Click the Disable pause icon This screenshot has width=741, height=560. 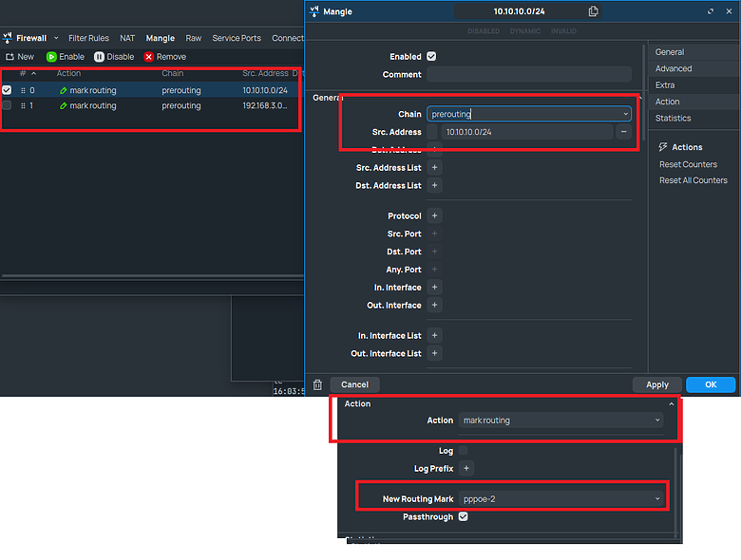click(x=99, y=57)
